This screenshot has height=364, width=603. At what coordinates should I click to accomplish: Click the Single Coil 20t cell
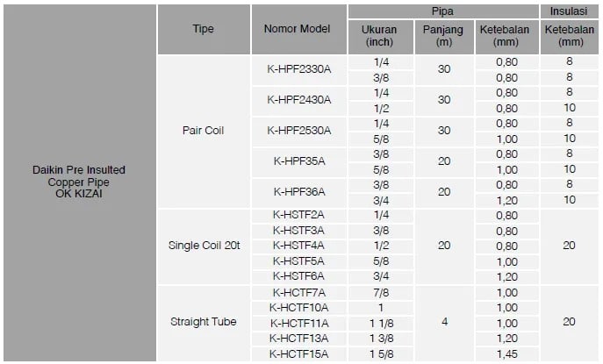[x=203, y=245]
